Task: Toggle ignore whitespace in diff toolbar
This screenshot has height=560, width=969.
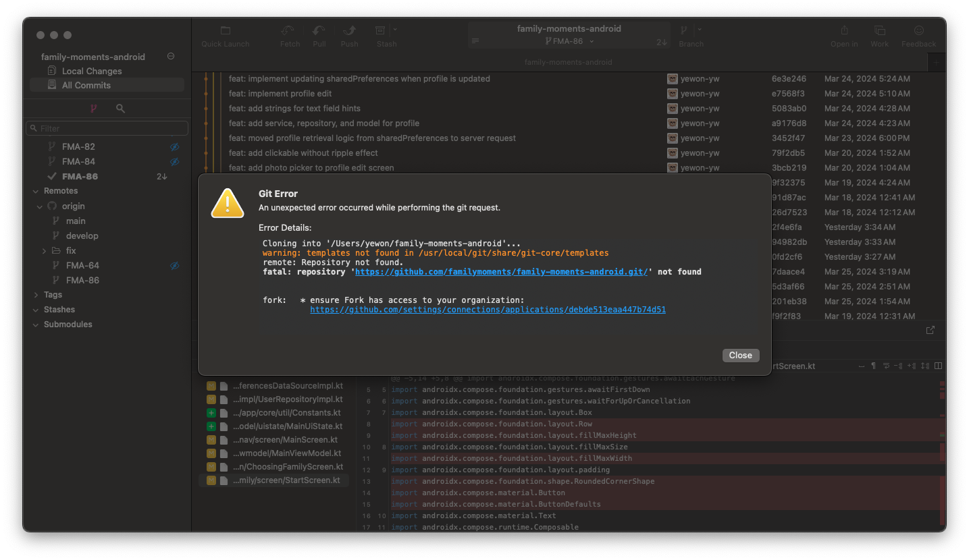Action: click(861, 366)
